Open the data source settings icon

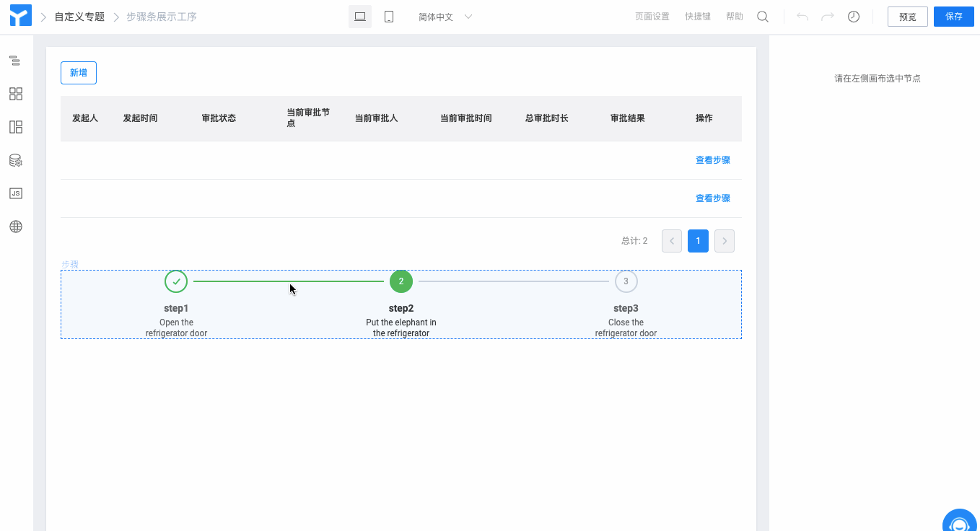coord(15,160)
